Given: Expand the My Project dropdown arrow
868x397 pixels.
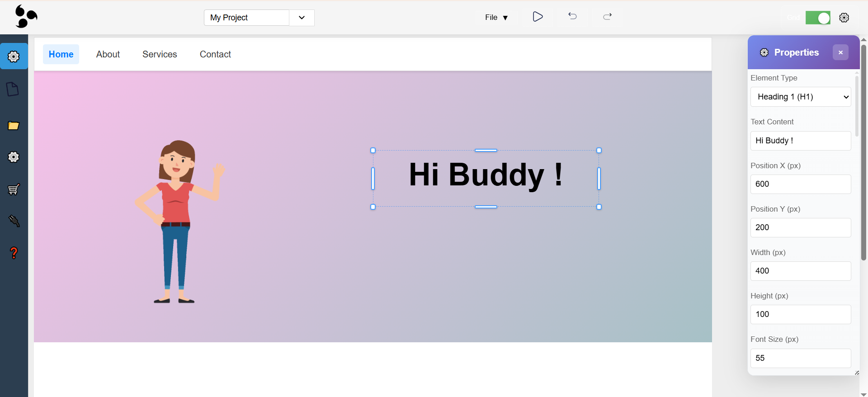Looking at the screenshot, I should 302,18.
